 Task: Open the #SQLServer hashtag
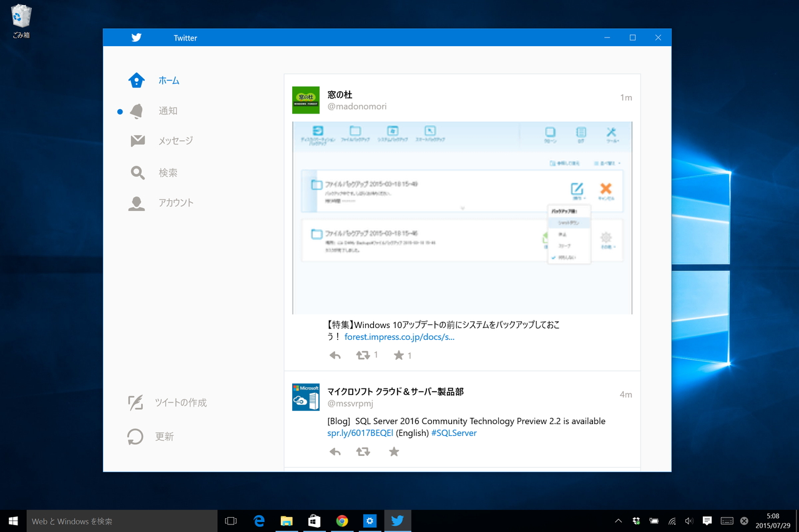454,433
